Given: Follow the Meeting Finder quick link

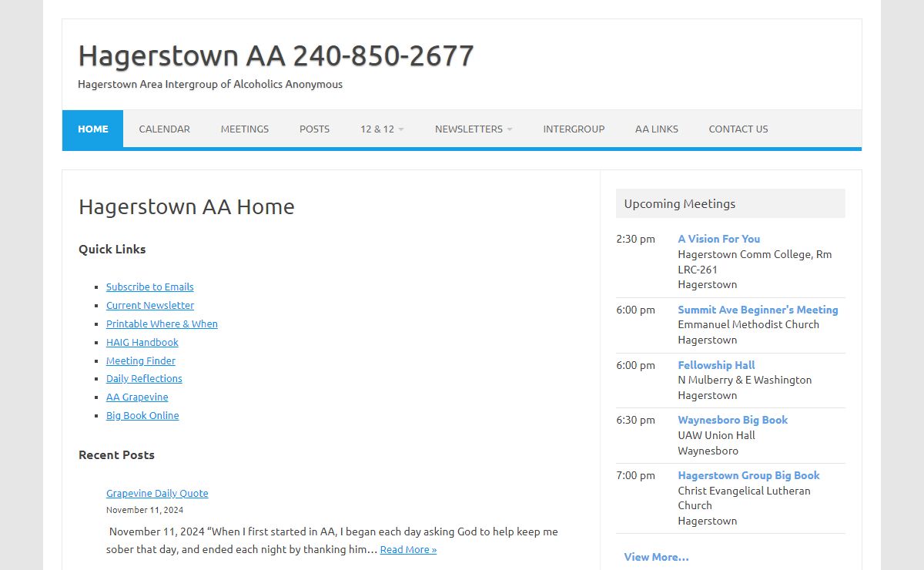Looking at the screenshot, I should (141, 360).
